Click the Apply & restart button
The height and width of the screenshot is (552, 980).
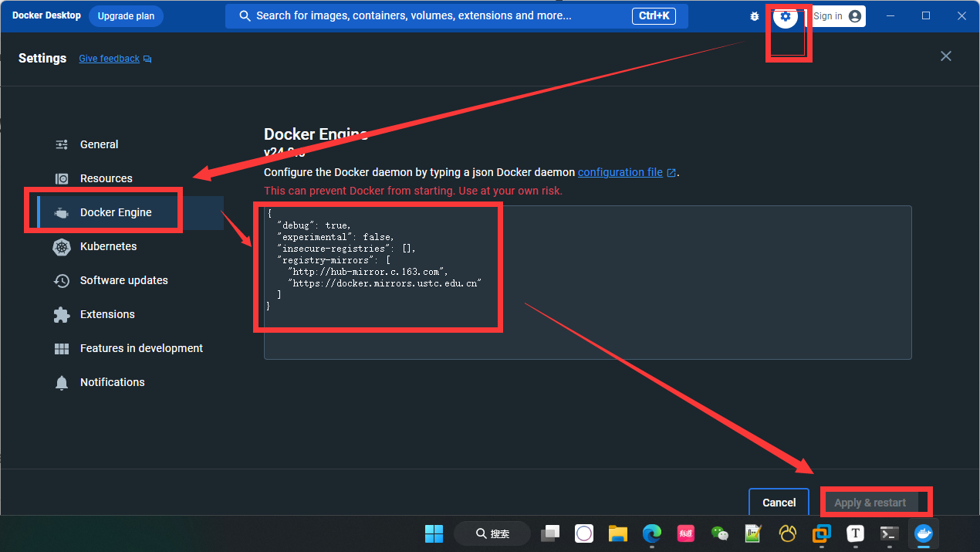pyautogui.click(x=870, y=503)
